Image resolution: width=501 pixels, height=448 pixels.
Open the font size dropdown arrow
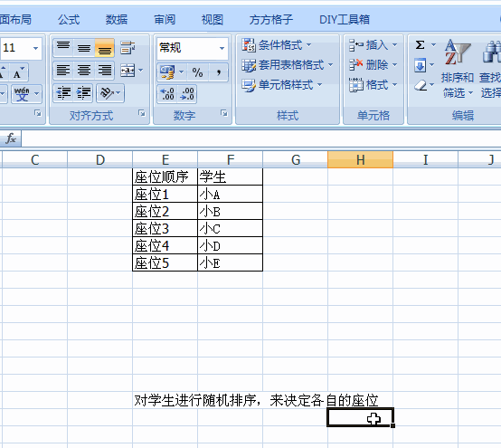[x=35, y=48]
